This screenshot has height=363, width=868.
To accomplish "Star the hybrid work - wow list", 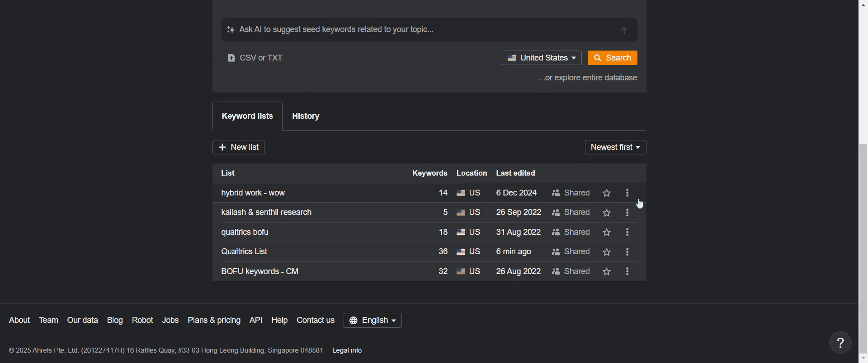I will coord(607,193).
